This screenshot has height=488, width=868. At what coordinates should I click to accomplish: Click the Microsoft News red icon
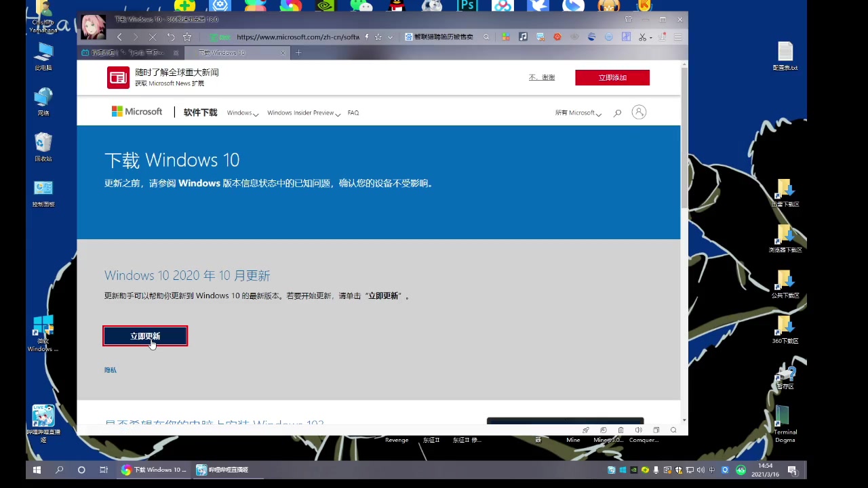click(118, 78)
